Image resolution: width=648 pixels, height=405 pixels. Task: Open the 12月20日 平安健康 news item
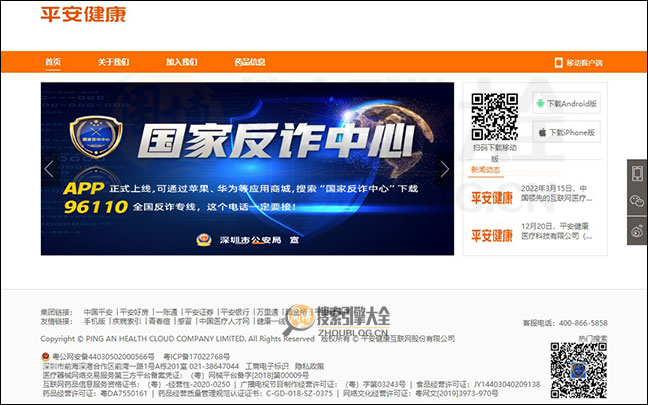point(556,231)
